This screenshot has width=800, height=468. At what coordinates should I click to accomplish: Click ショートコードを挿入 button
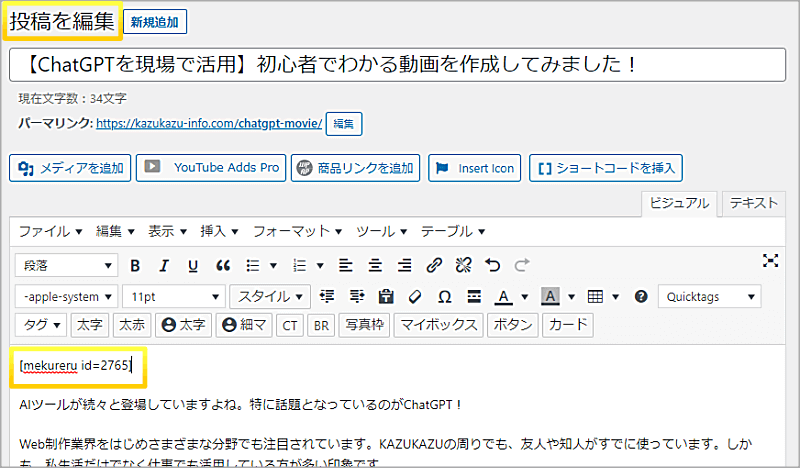[x=606, y=168]
